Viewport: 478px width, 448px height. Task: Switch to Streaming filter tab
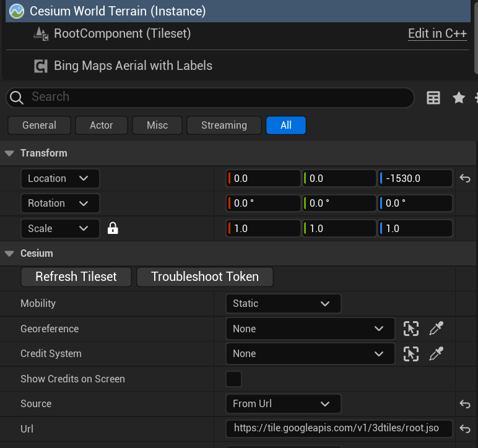pos(224,125)
